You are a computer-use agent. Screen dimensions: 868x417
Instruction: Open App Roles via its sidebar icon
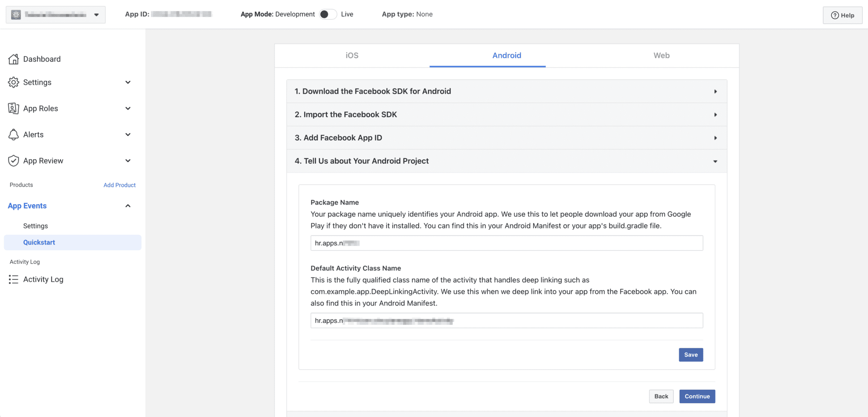click(x=13, y=108)
